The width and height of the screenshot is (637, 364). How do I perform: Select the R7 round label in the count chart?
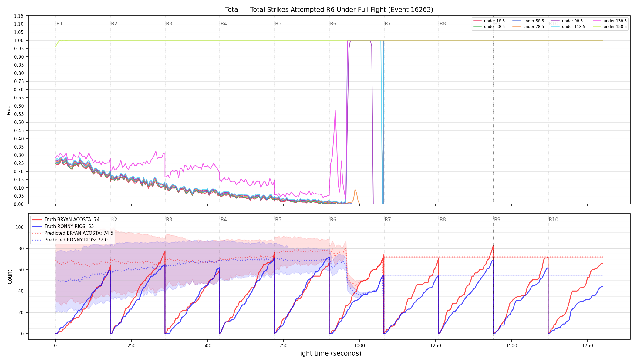pos(388,220)
